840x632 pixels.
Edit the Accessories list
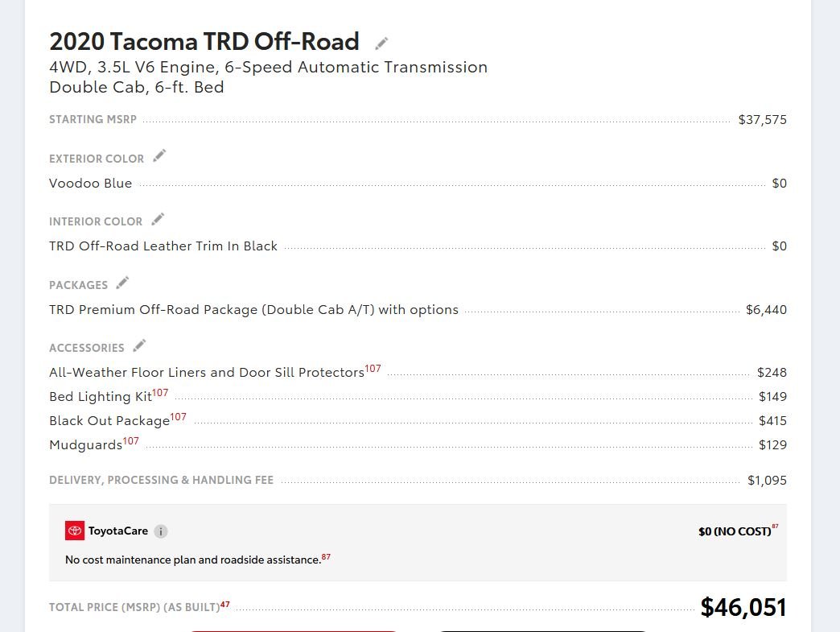click(x=139, y=345)
